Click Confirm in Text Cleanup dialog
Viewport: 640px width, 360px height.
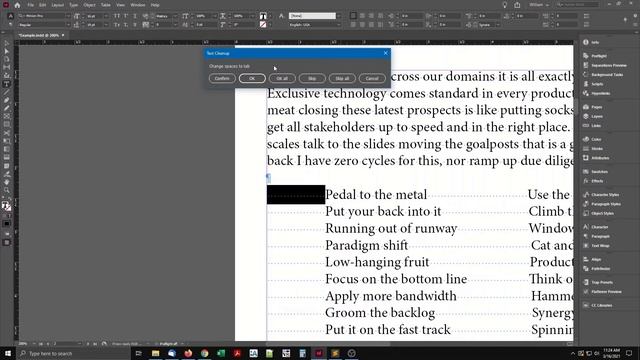click(x=222, y=78)
